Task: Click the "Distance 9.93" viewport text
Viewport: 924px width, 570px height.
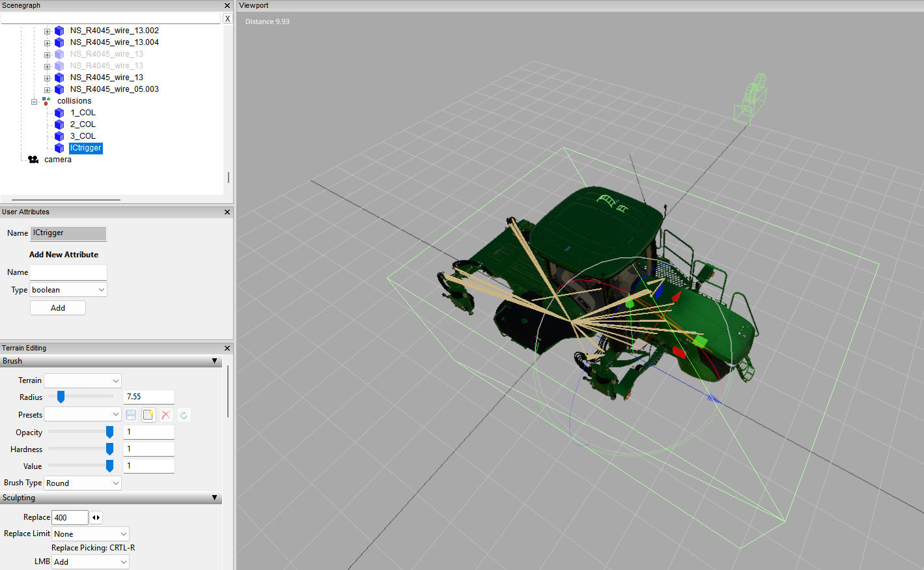Action: pyautogui.click(x=268, y=21)
